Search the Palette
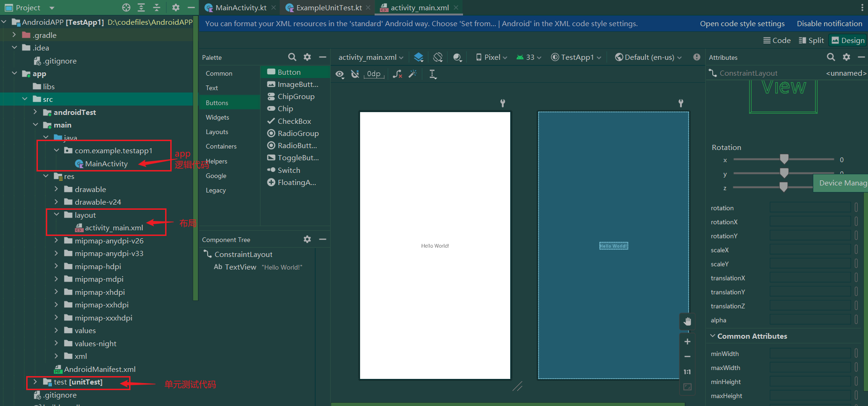Viewport: 868px width, 406px height. point(292,57)
